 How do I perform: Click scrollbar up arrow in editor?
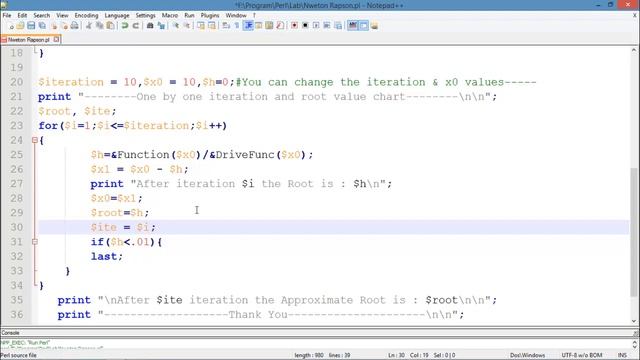pos(634,50)
